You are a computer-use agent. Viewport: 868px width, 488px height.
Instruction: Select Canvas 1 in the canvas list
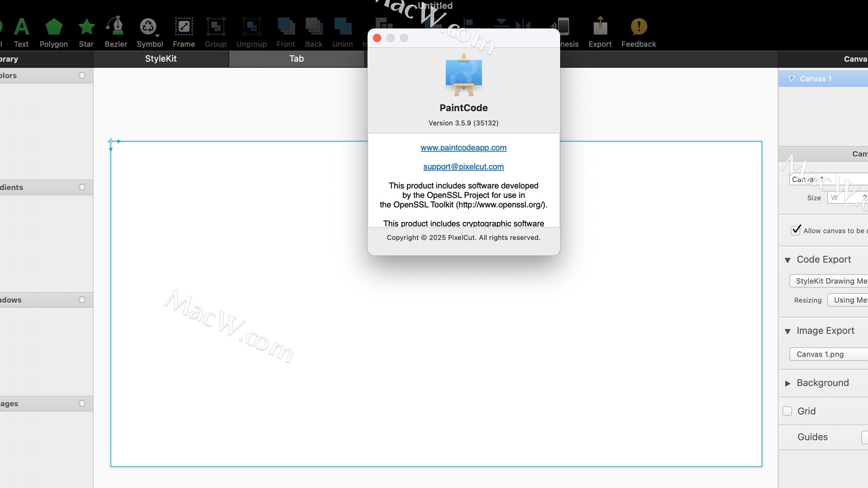[823, 79]
